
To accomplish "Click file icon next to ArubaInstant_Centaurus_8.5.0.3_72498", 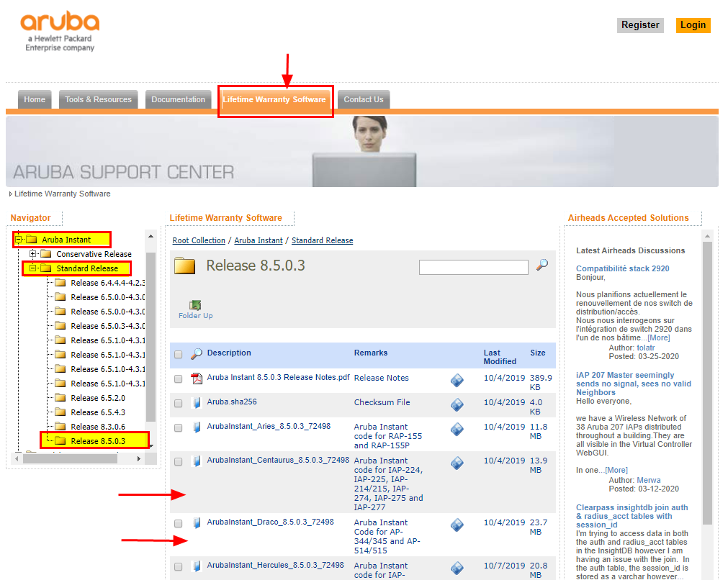I will tap(197, 461).
